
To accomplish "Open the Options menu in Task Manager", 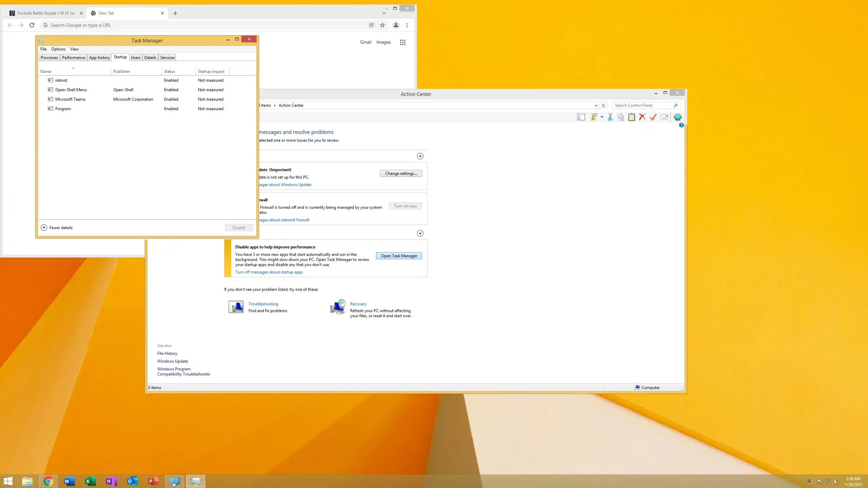I will (x=58, y=49).
